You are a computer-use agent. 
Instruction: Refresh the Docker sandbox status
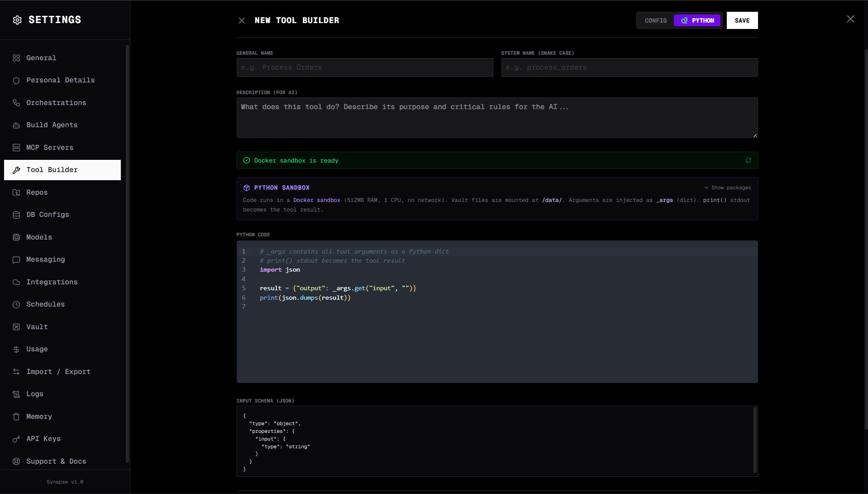tap(749, 160)
